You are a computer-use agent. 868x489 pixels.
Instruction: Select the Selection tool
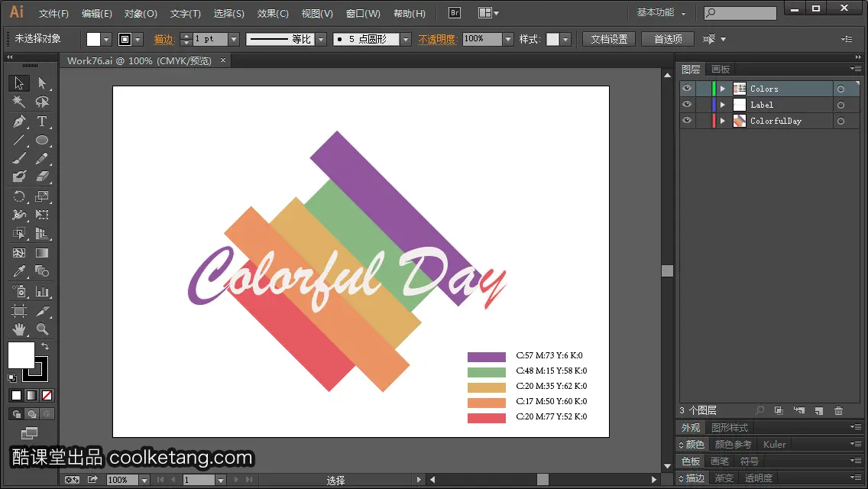(x=19, y=83)
